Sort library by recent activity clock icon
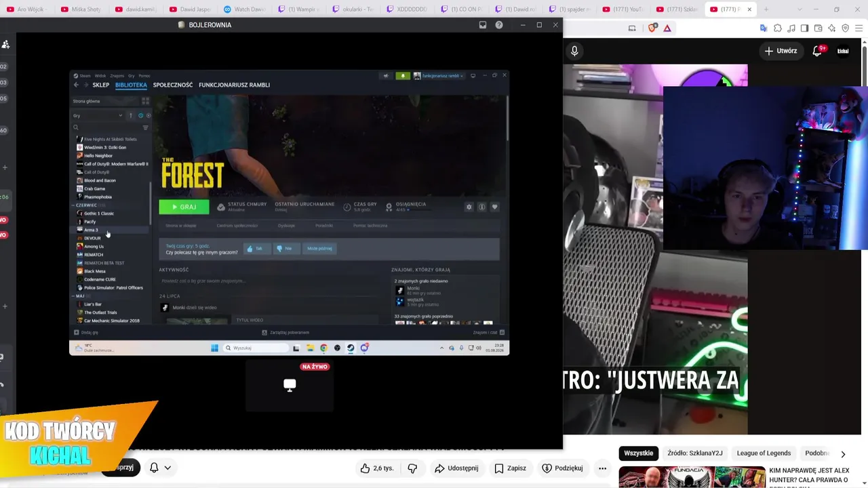This screenshot has height=488, width=868. click(140, 115)
